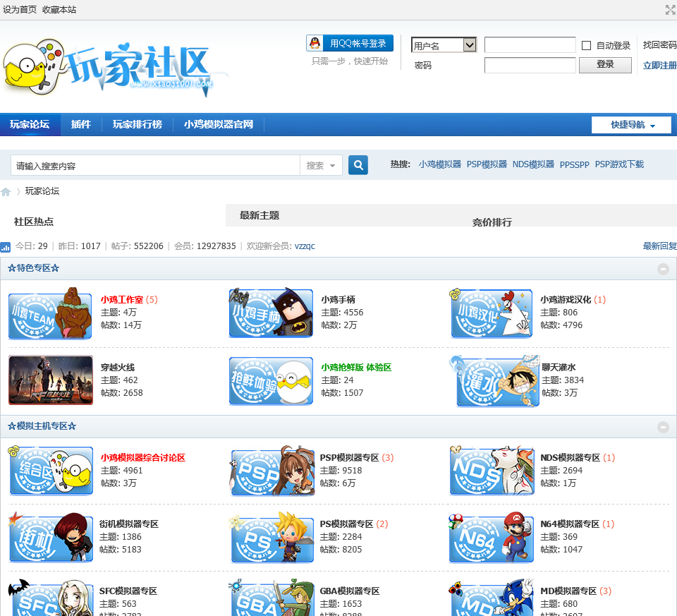Screen dimensions: 677x616
Task: Open the 街机模拟器专区 forum link
Action: point(128,524)
